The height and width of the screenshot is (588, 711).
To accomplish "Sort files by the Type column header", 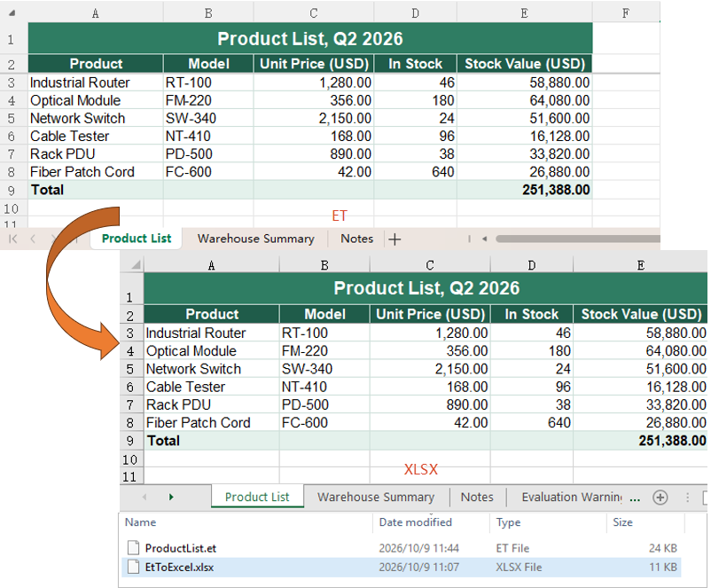I will [508, 522].
